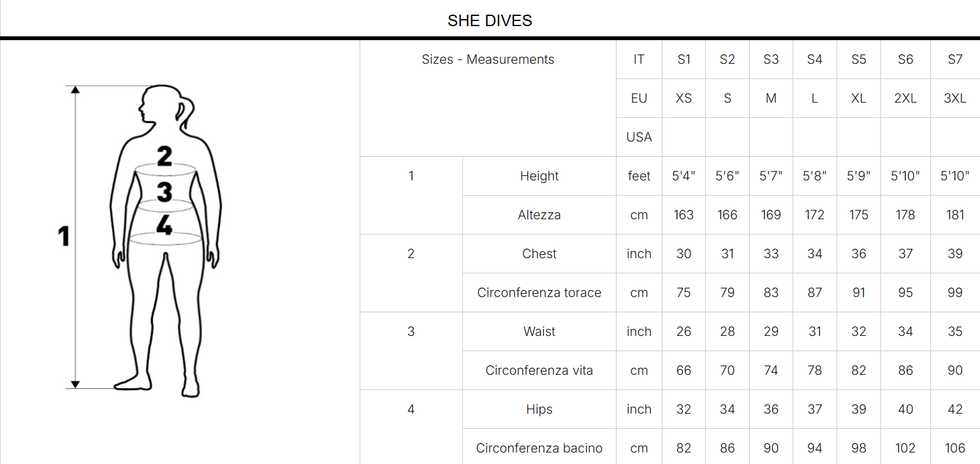Image resolution: width=980 pixels, height=464 pixels.
Task: Click the USA row label cell
Action: 639,137
